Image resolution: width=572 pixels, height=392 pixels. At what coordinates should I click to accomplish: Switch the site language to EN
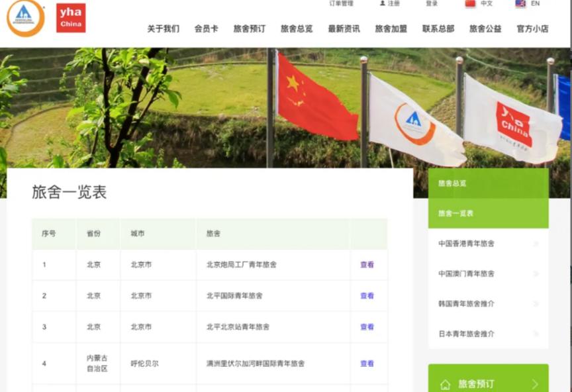point(535,3)
